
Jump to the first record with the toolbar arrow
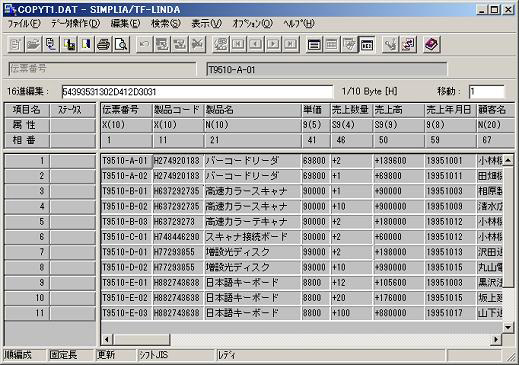[x=238, y=44]
